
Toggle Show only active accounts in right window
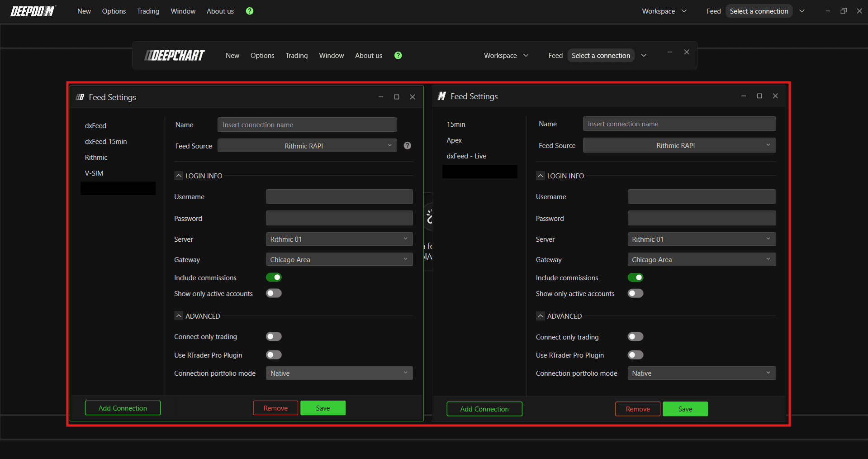tap(636, 293)
